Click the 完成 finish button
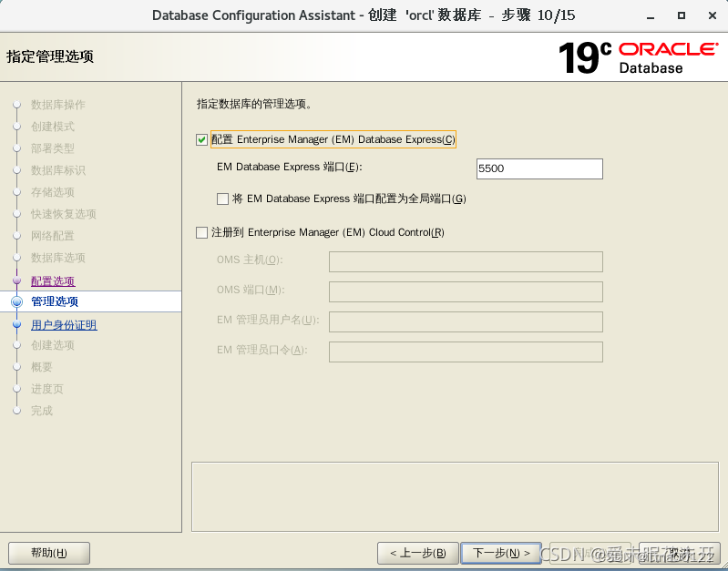 click(x=590, y=553)
